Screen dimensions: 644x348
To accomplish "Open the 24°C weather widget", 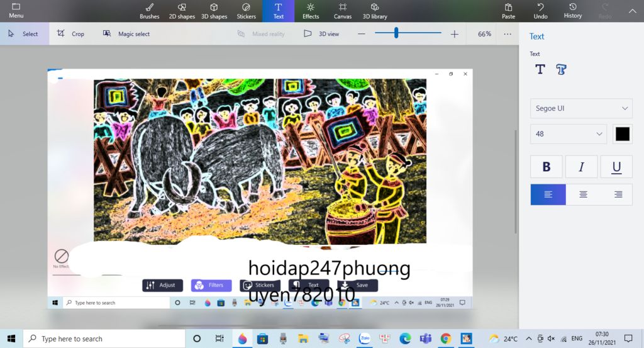I will [504, 339].
